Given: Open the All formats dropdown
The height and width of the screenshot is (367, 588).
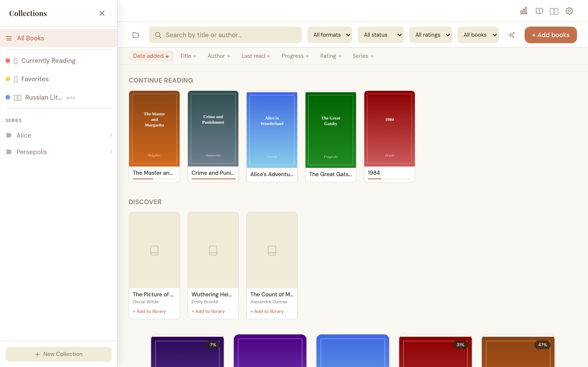Looking at the screenshot, I should pyautogui.click(x=329, y=35).
